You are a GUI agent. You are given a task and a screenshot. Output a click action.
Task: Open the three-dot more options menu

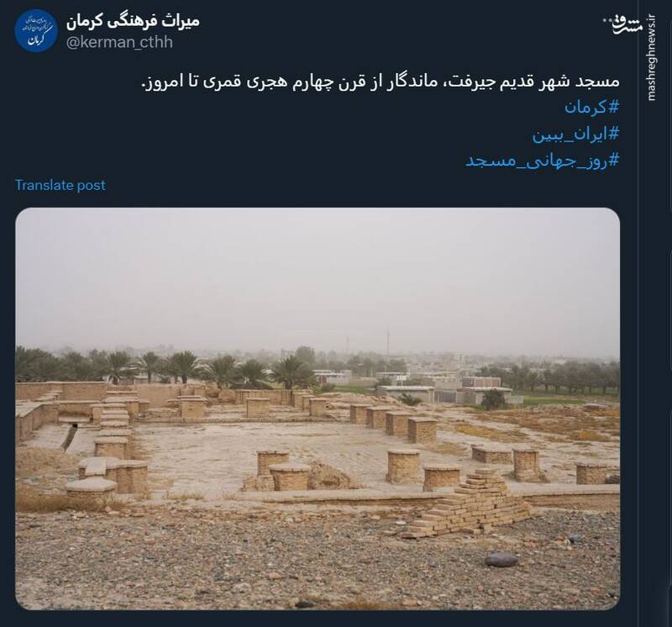tap(608, 20)
